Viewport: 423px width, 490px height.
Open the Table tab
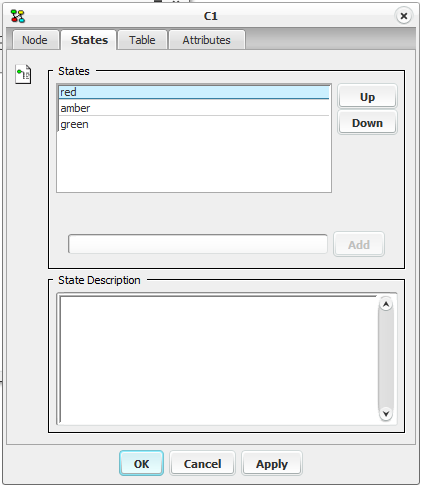[x=142, y=40]
